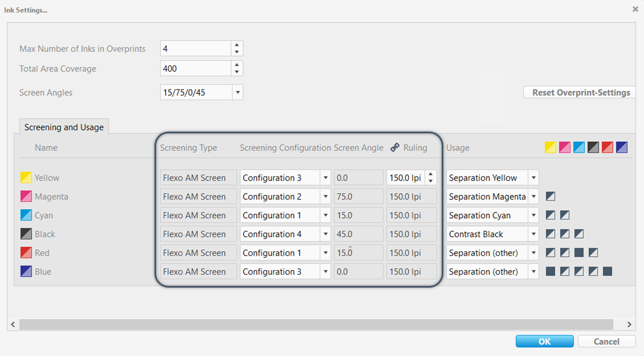Select the Blue ink icon in the Name column
The height and width of the screenshot is (356, 644).
26,271
